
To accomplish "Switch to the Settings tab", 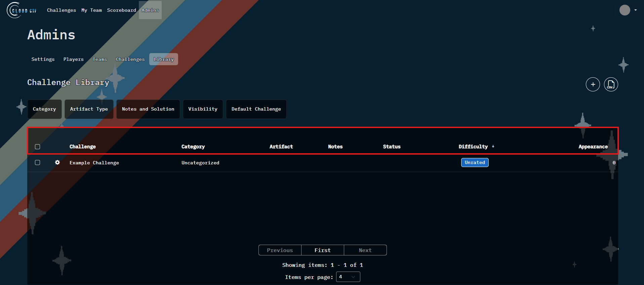I will (43, 59).
